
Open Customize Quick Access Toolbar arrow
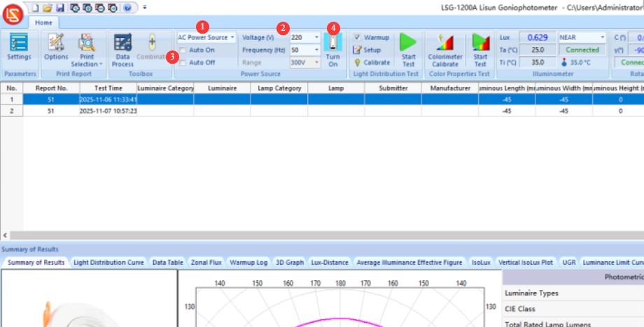145,8
